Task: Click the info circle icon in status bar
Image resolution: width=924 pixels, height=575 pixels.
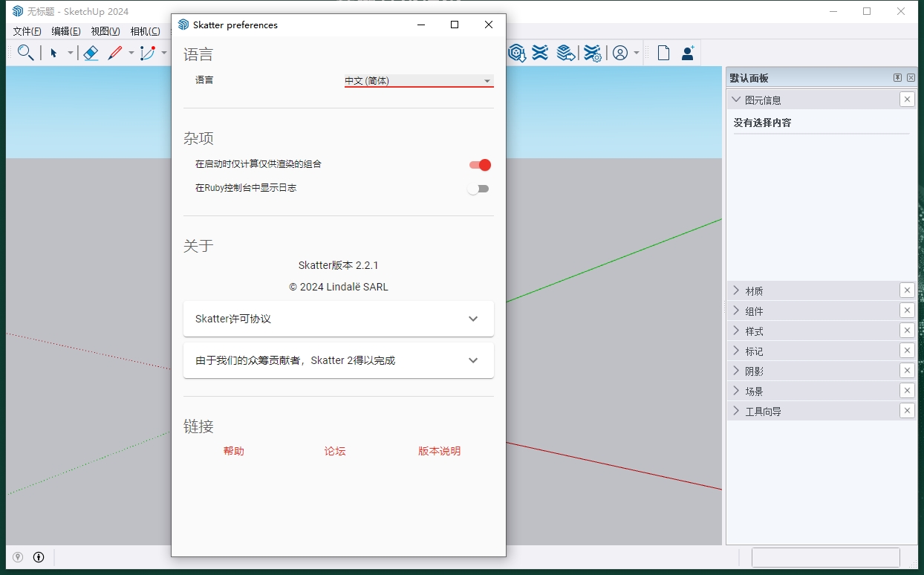Action: coord(39,557)
